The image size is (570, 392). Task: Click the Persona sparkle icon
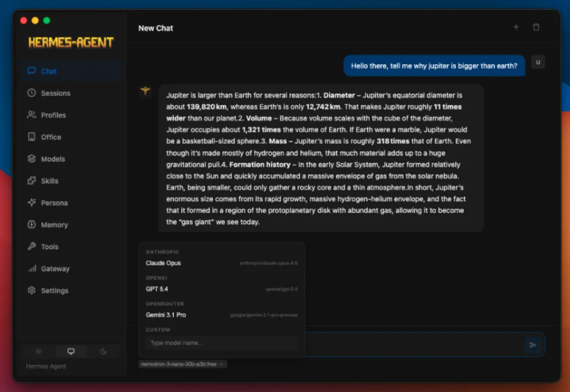pos(31,202)
